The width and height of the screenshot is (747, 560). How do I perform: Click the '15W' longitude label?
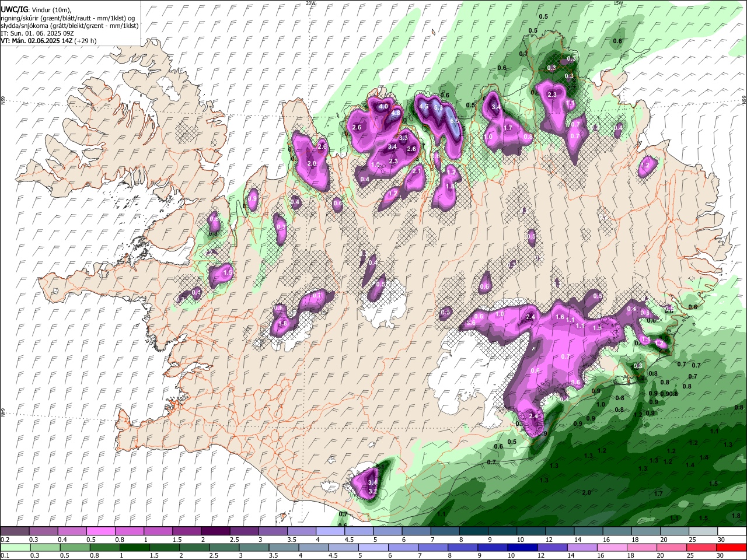[618, 3]
